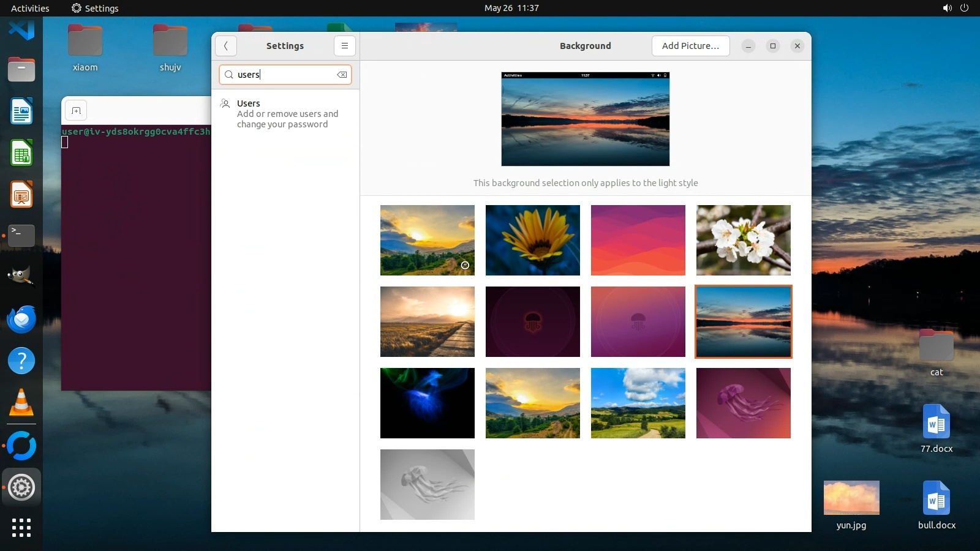The width and height of the screenshot is (980, 551).
Task: Click the volume icon in top bar
Action: [947, 8]
